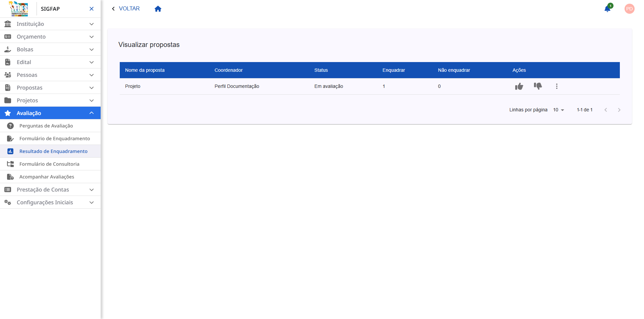The height and width of the screenshot is (319, 644).
Task: Click the thumbs-up approve icon for Projeto
Action: pyautogui.click(x=519, y=87)
